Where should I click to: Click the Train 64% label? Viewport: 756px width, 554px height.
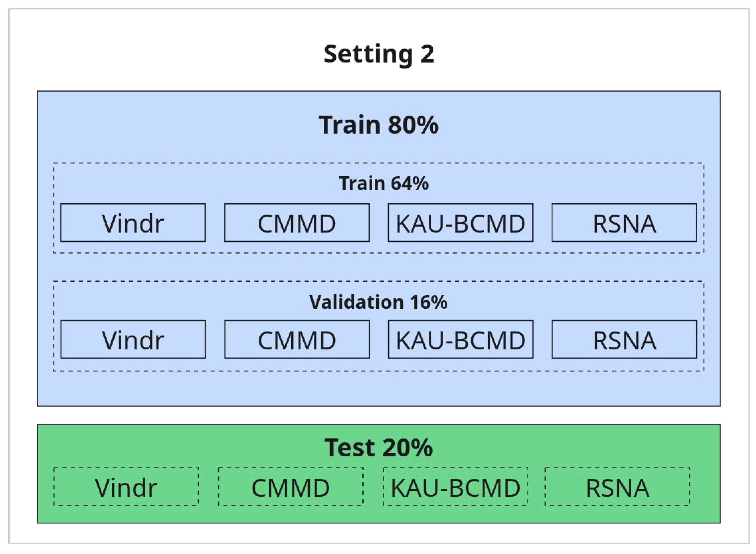383,183
